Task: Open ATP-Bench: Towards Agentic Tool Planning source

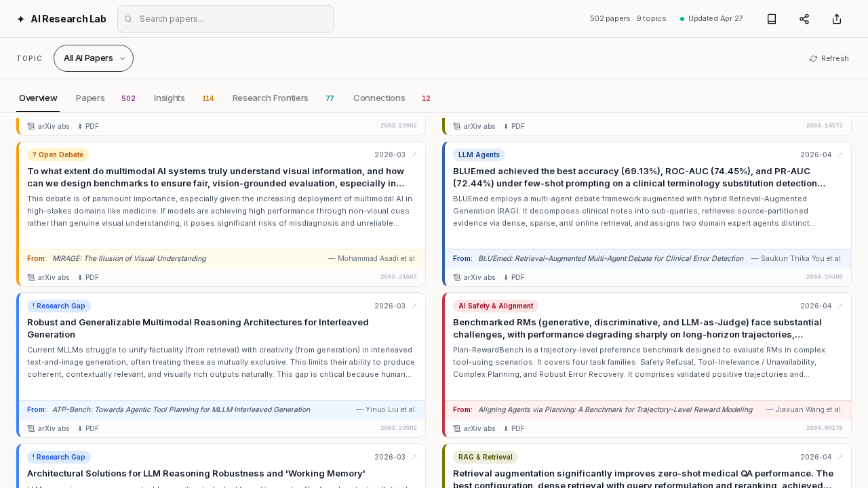Action: [x=181, y=409]
